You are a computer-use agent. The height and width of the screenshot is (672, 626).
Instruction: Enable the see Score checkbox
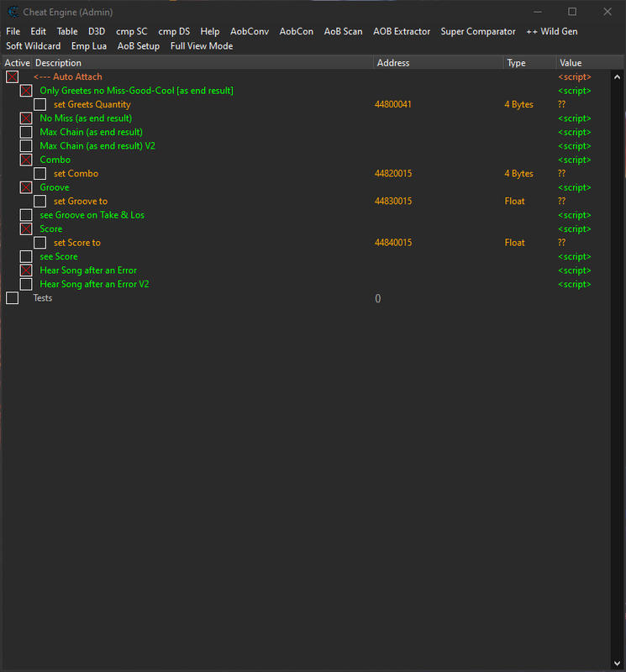[26, 256]
